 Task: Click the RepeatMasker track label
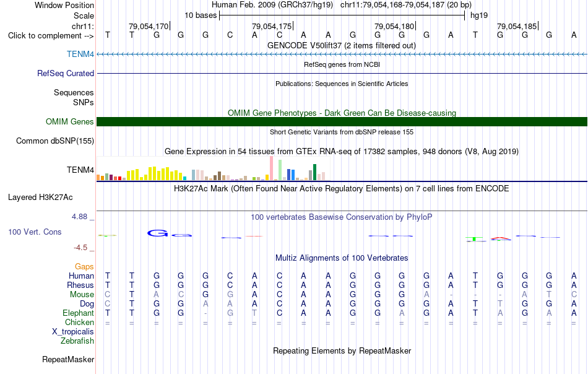click(68, 359)
